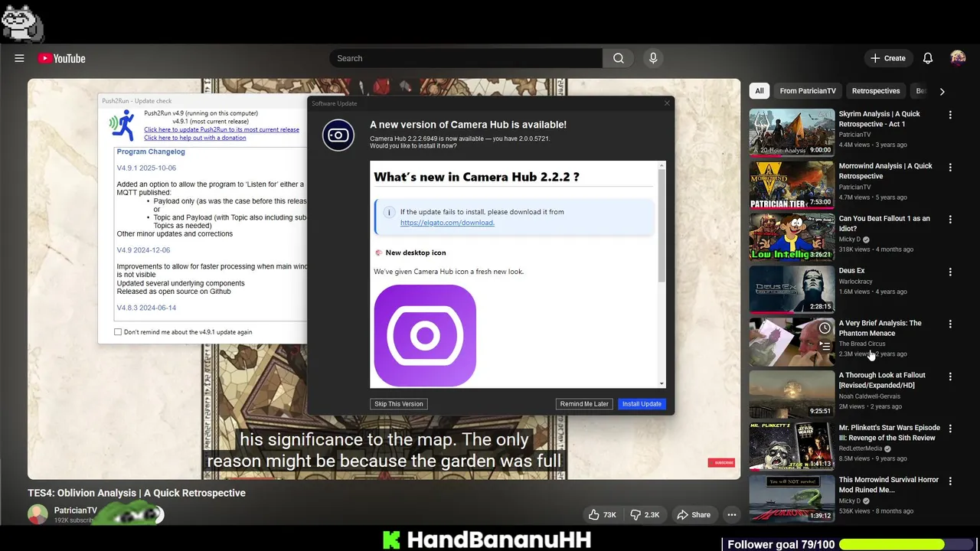980x551 pixels.
Task: Open options for Skyrim Analysis video
Action: (x=950, y=115)
